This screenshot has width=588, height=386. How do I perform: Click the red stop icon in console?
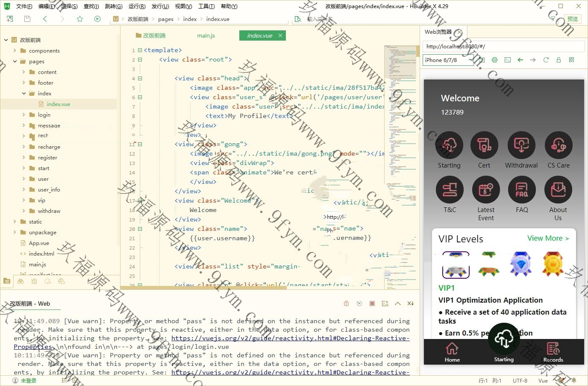(372, 303)
